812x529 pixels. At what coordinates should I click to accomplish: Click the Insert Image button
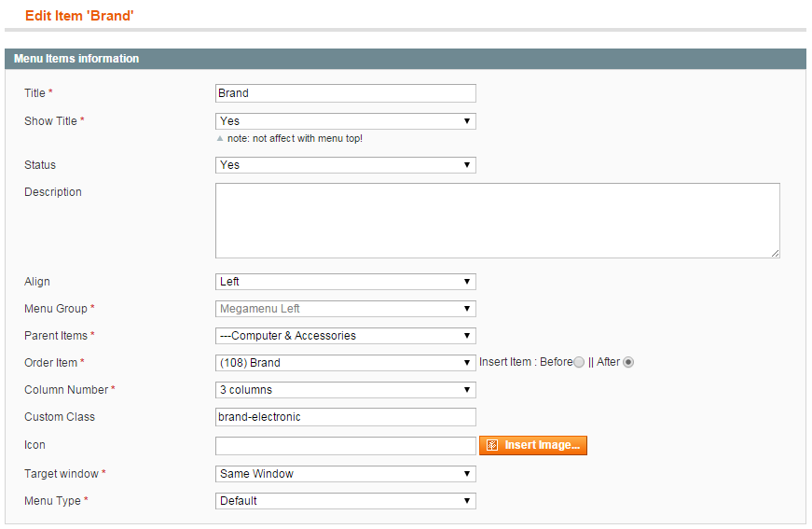coord(533,445)
